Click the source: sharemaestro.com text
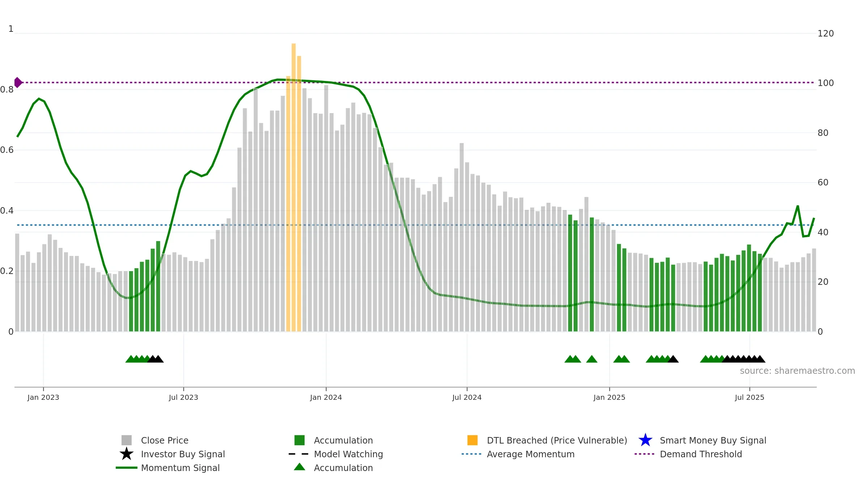This screenshot has height=488, width=868. pyautogui.click(x=797, y=371)
